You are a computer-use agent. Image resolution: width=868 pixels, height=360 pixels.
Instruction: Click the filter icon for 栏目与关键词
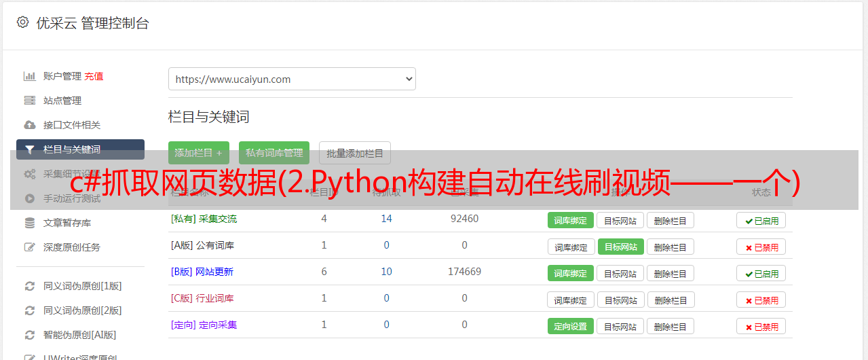point(29,149)
